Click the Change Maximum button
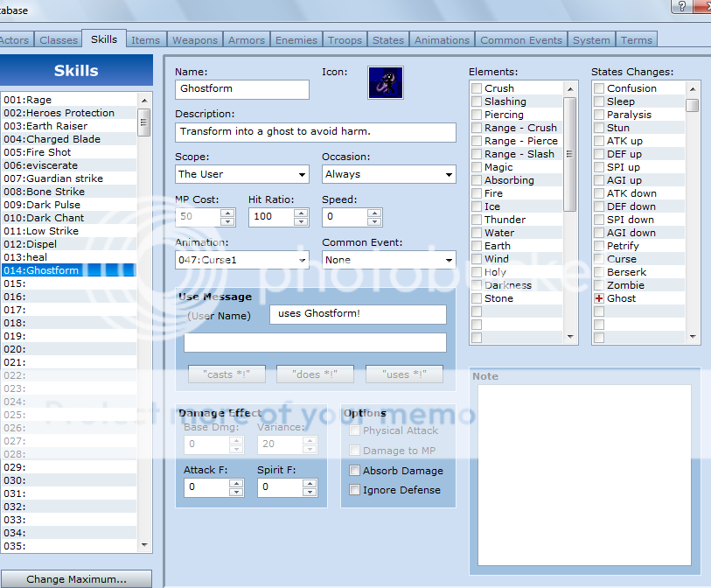 76,579
